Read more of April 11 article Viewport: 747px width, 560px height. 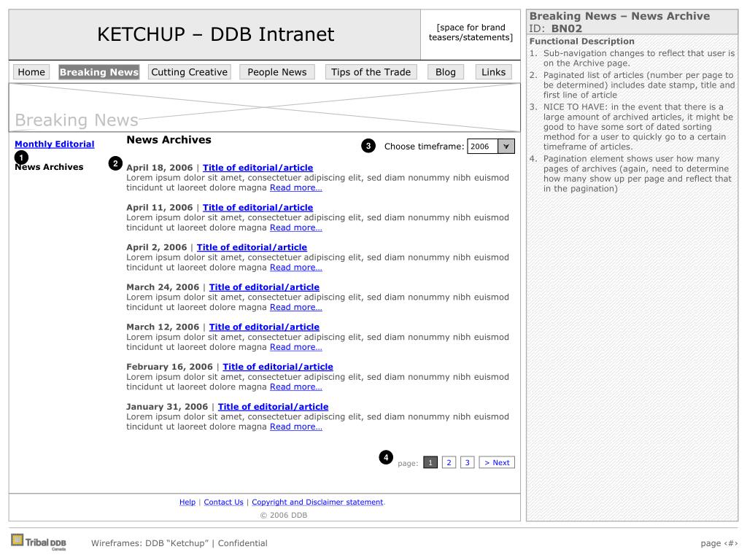[296, 227]
